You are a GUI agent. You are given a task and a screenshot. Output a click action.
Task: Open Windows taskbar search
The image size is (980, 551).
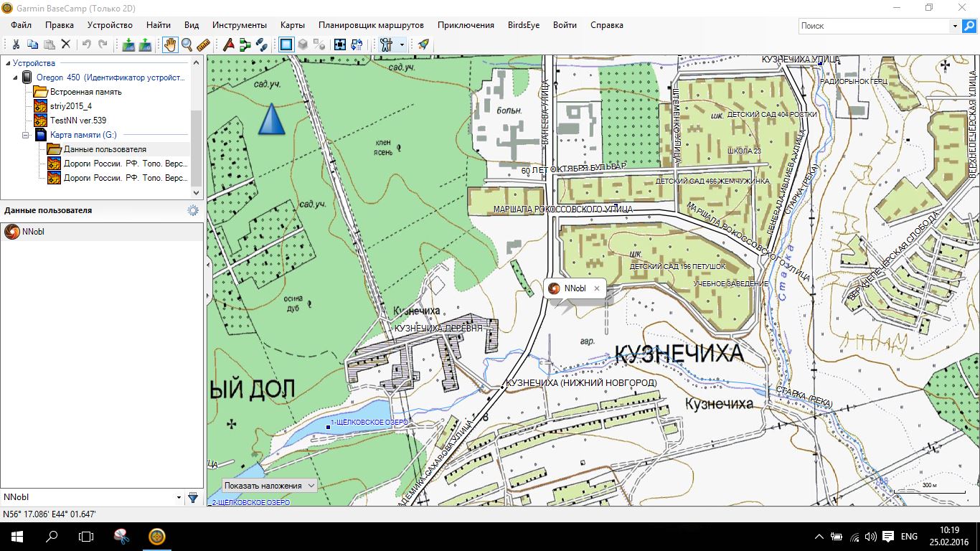tap(52, 536)
